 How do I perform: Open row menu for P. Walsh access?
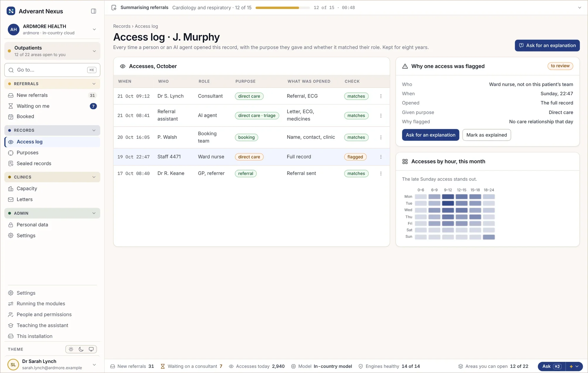[x=381, y=137]
